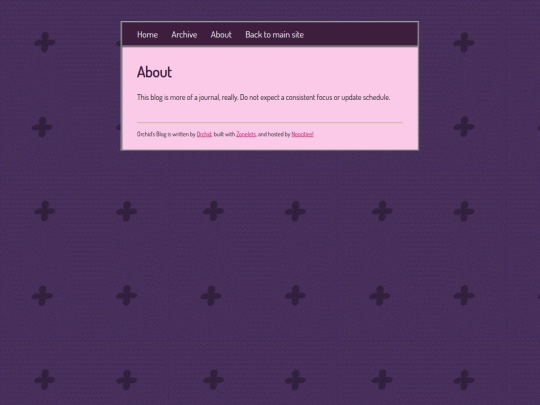Click Back to main site link

pyautogui.click(x=274, y=34)
